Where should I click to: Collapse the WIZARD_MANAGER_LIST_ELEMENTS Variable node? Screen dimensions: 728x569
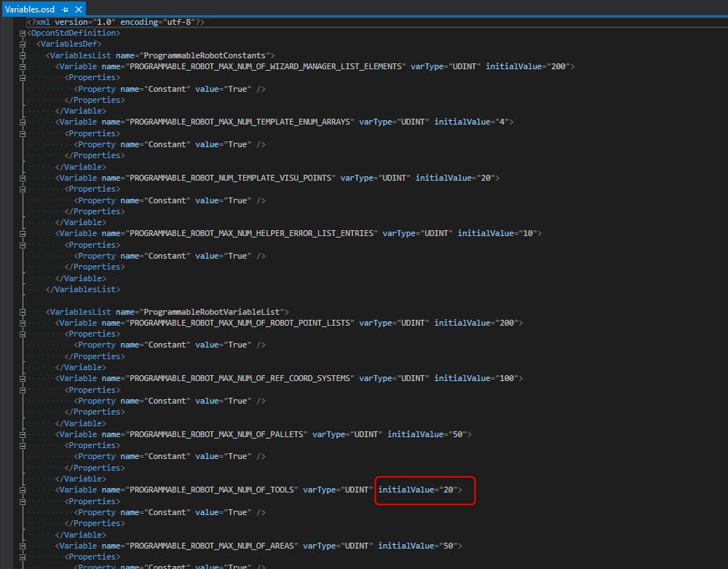[x=24, y=66]
